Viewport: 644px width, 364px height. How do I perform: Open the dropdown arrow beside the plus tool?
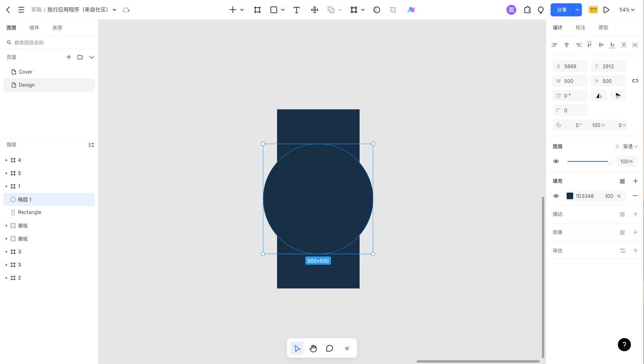(x=242, y=10)
